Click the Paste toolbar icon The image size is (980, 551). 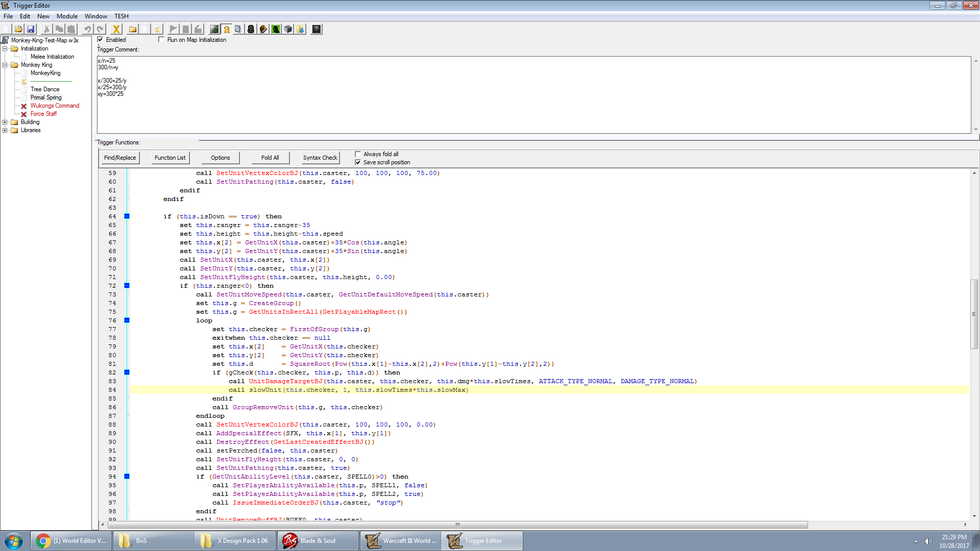coord(71,29)
